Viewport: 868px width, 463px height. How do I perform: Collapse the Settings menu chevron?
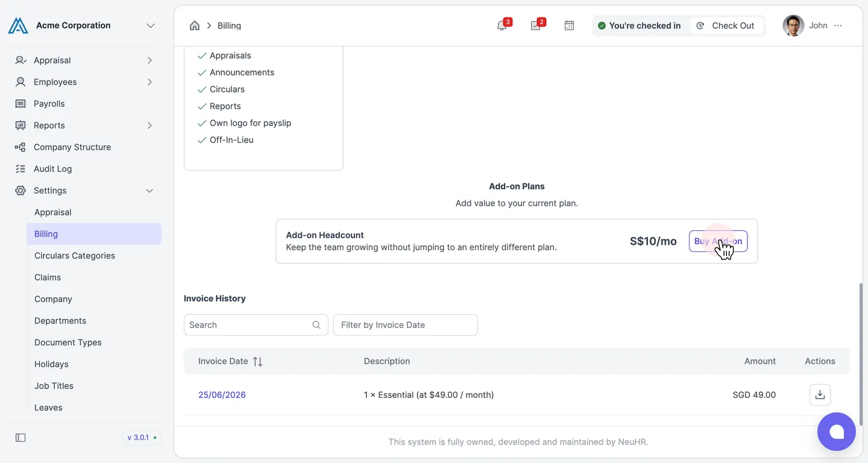pyautogui.click(x=149, y=191)
